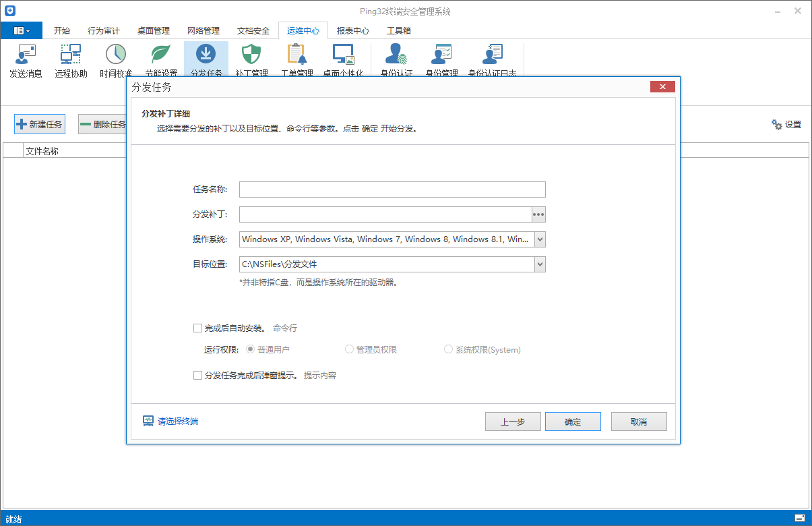Click 删除任务 delete task button

click(x=102, y=124)
